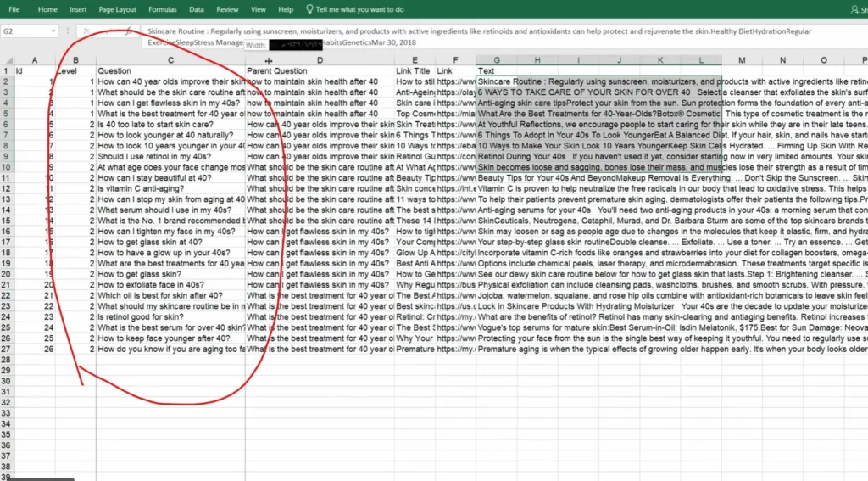Select Text cell starting 'Skincare Routine : Regularly'
Screen dimensions: 868x481
pos(497,81)
